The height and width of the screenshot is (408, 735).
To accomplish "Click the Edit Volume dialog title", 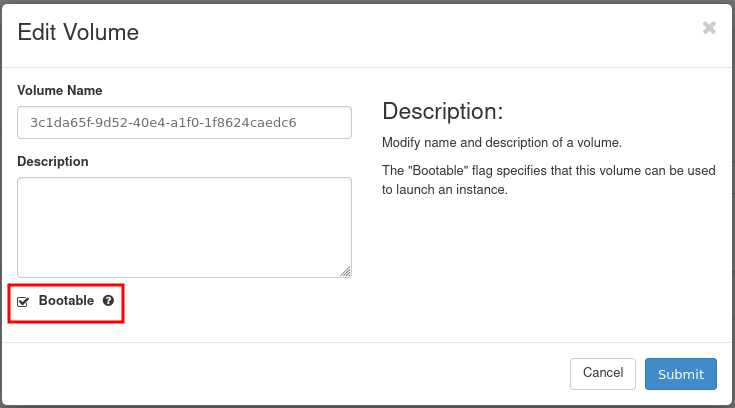I will (78, 32).
